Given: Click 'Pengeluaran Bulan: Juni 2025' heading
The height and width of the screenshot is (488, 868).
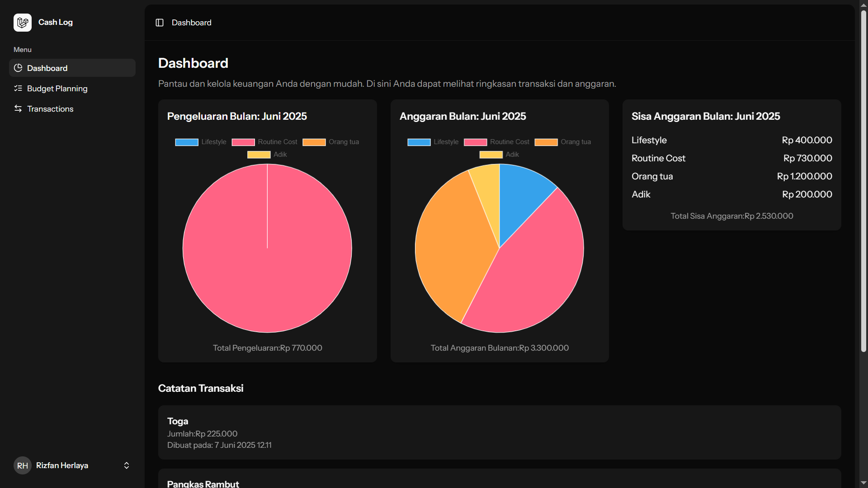Looking at the screenshot, I should point(237,116).
